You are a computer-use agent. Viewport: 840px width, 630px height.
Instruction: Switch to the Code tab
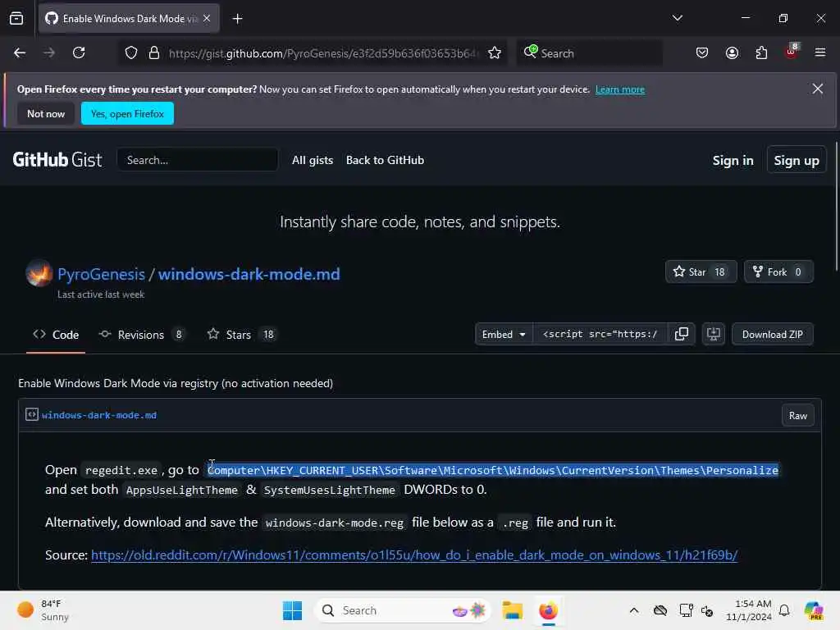pyautogui.click(x=56, y=335)
